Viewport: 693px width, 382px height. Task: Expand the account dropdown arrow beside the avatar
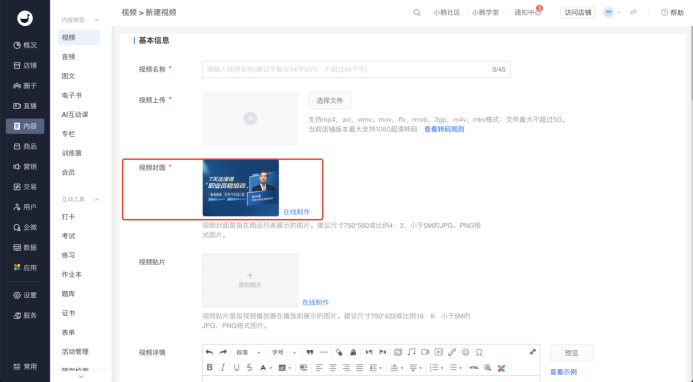click(619, 12)
